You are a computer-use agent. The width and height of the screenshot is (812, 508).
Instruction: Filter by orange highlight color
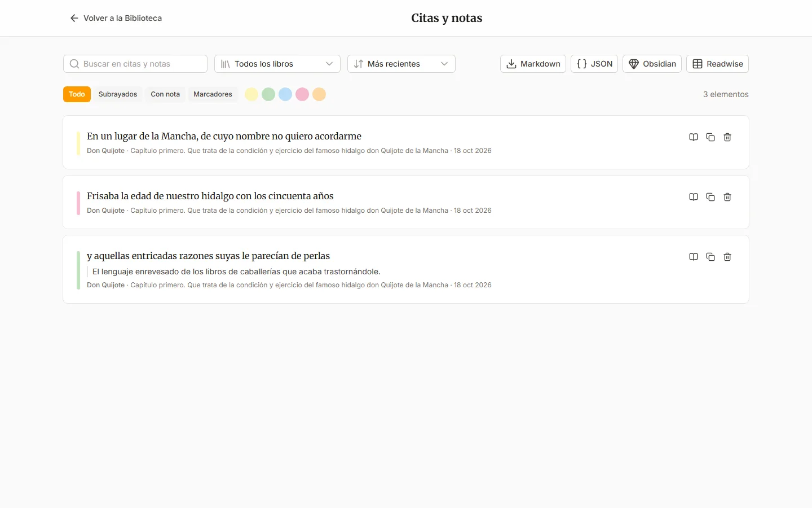[319, 94]
